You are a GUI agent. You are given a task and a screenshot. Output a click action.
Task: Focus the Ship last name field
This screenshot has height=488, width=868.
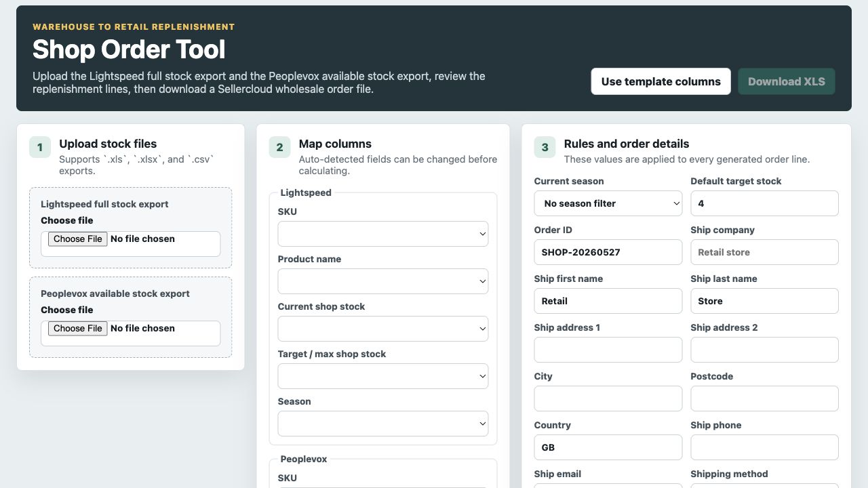coord(764,301)
